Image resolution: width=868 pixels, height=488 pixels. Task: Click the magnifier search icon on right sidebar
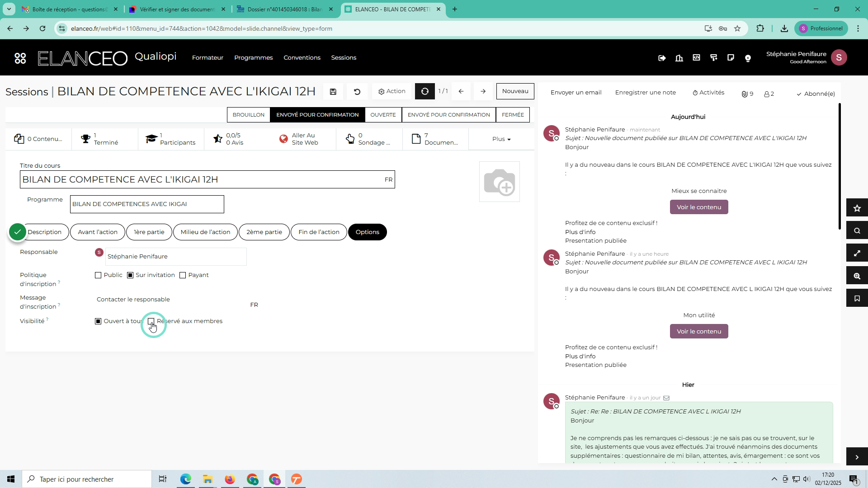click(x=857, y=230)
